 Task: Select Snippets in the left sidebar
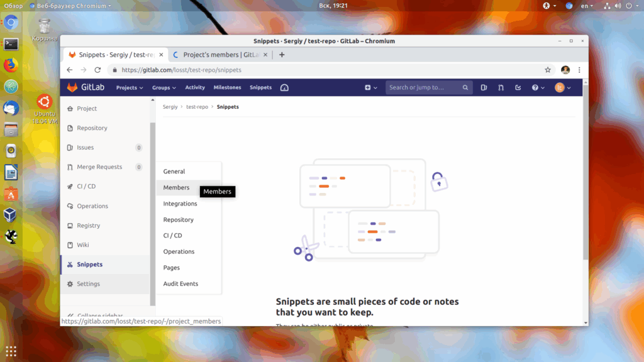click(x=105, y=265)
